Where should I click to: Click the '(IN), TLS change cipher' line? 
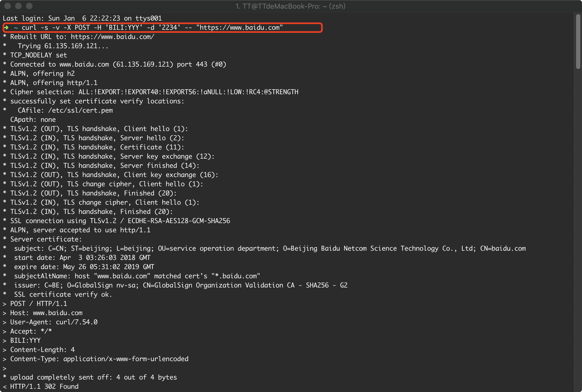click(101, 202)
